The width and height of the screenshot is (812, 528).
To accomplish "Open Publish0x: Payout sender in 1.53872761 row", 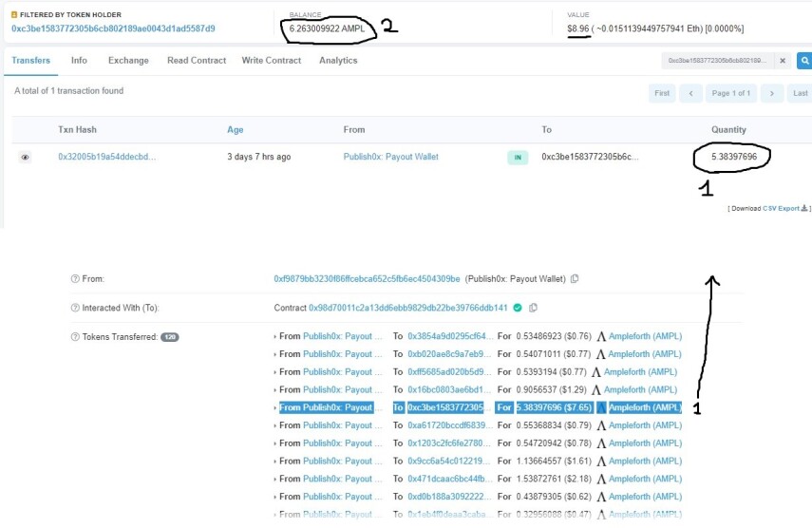I will (x=342, y=479).
